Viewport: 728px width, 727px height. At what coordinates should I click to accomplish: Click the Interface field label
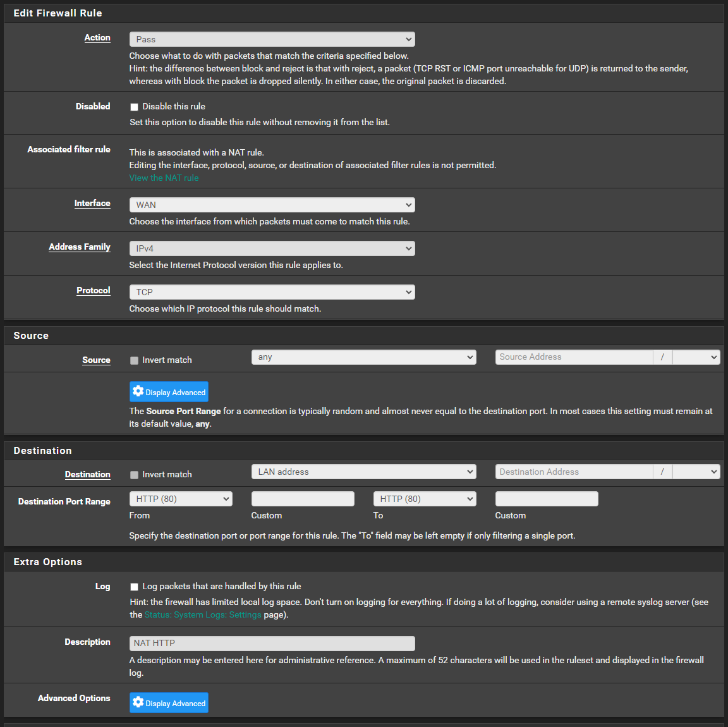point(92,203)
